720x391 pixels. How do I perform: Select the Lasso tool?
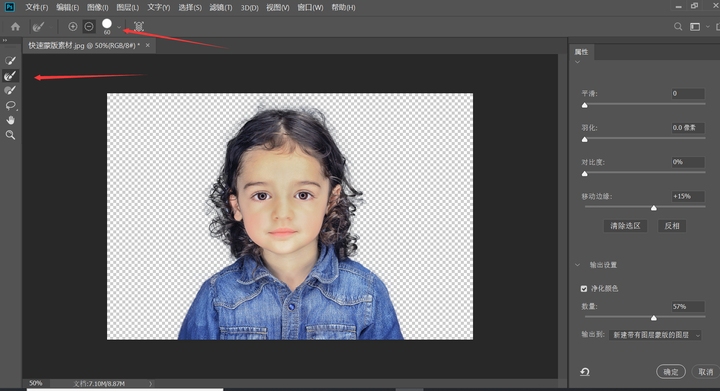(x=10, y=106)
